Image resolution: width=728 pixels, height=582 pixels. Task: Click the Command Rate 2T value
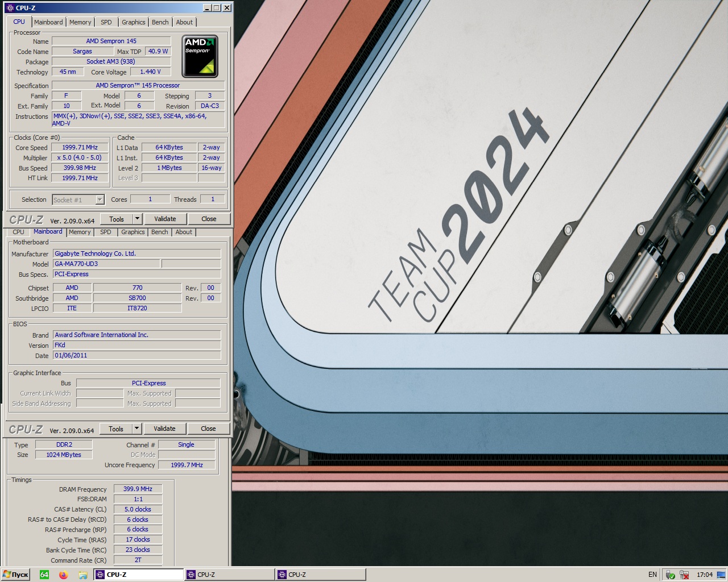(138, 560)
